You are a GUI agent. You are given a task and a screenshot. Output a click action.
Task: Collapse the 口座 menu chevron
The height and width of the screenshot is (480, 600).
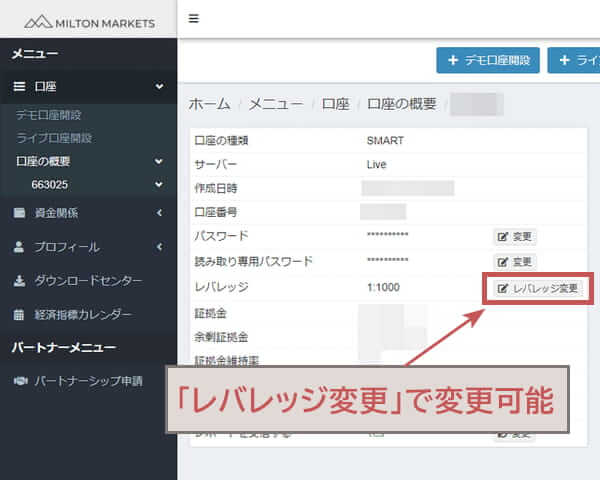[x=160, y=87]
